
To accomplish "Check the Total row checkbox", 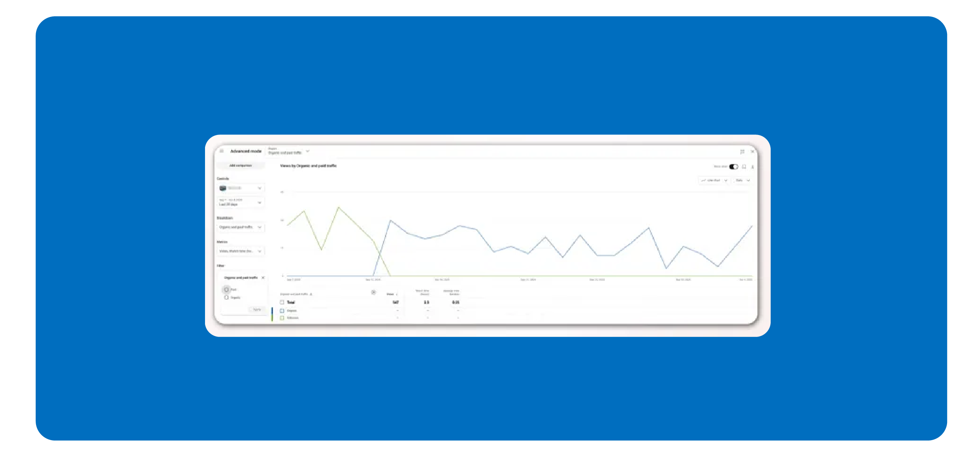I will point(282,302).
